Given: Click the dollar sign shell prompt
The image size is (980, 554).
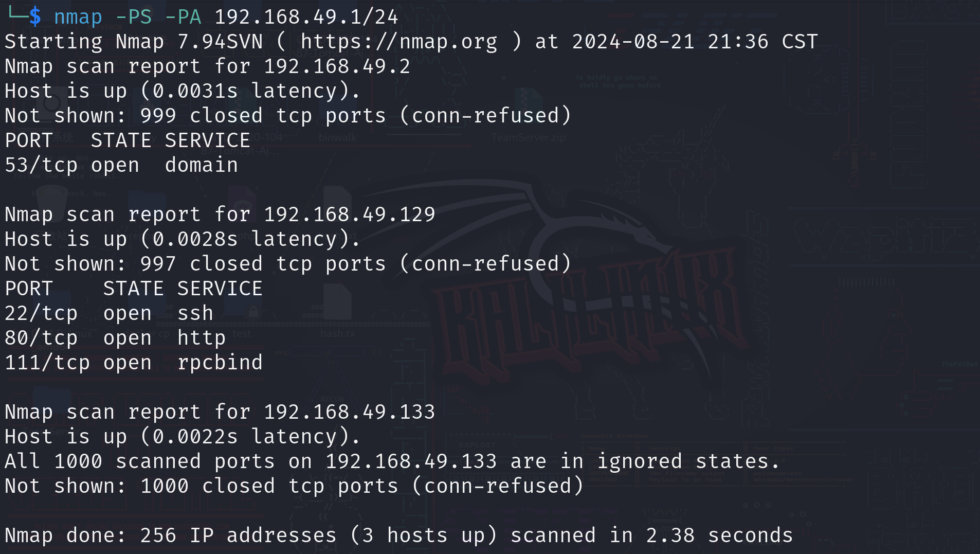Looking at the screenshot, I should (35, 17).
